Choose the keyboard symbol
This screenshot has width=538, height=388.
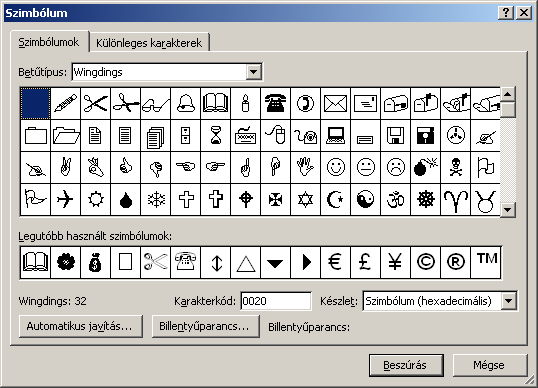[x=246, y=135]
